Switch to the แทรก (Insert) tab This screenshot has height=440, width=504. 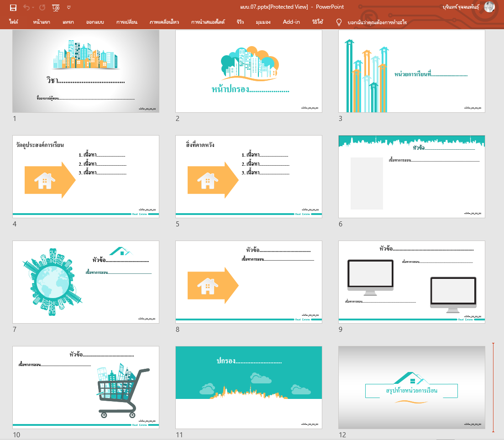[68, 22]
